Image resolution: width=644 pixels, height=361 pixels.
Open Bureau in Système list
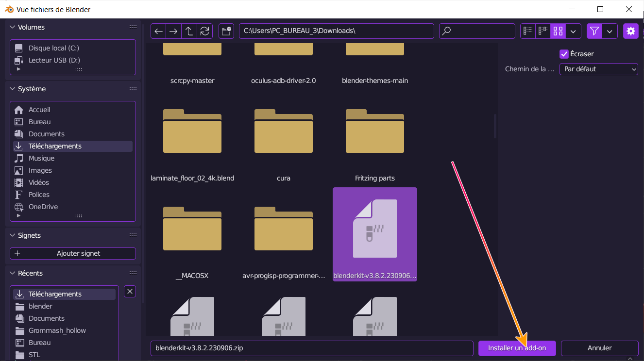[73, 122]
